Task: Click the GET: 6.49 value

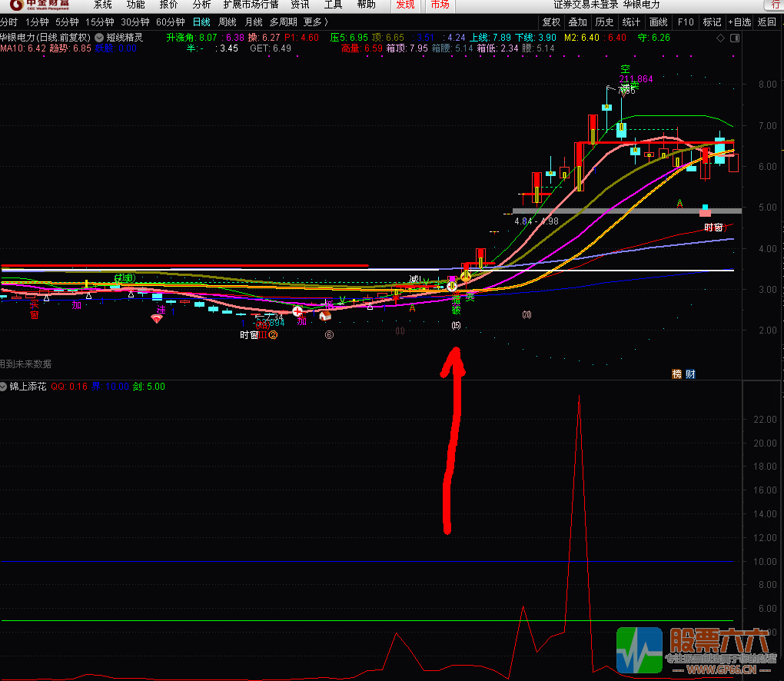Action: [x=271, y=48]
